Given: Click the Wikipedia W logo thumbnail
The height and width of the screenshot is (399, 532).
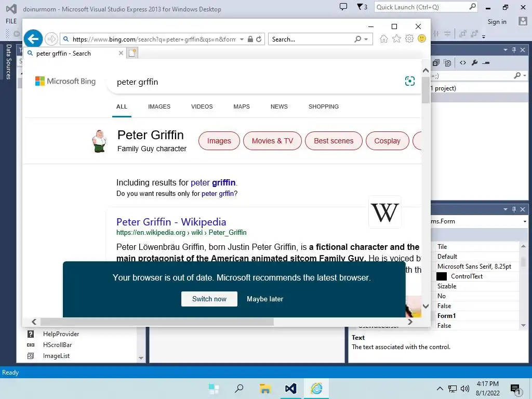Looking at the screenshot, I should [x=385, y=212].
